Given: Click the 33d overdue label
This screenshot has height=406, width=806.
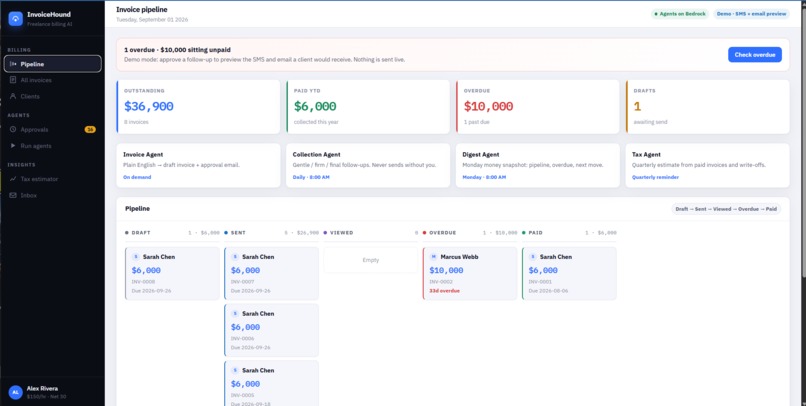Looking at the screenshot, I should (x=445, y=291).
